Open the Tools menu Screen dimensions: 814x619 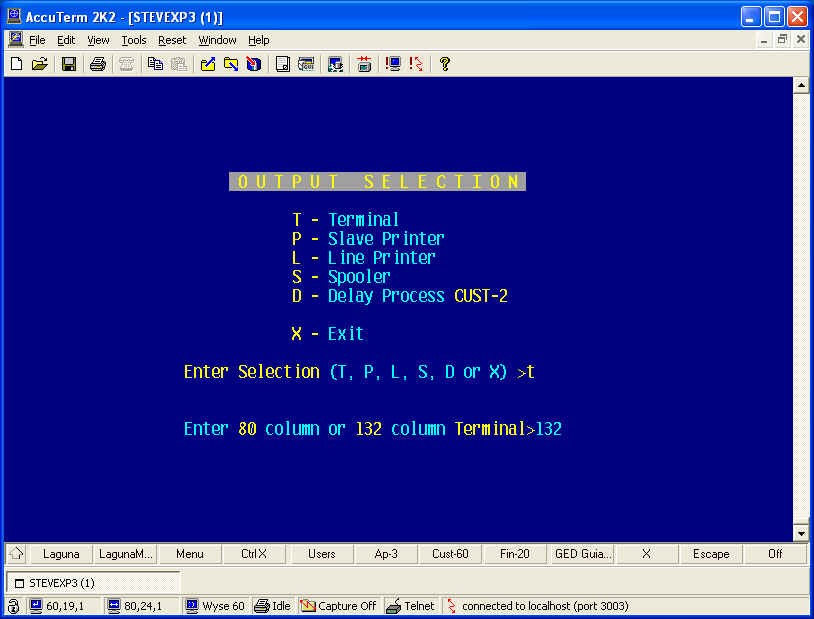(x=134, y=40)
